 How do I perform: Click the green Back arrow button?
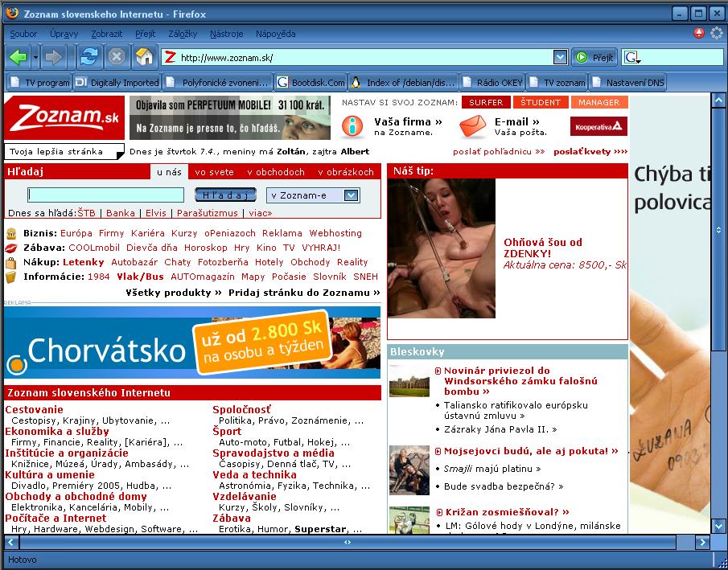18,57
